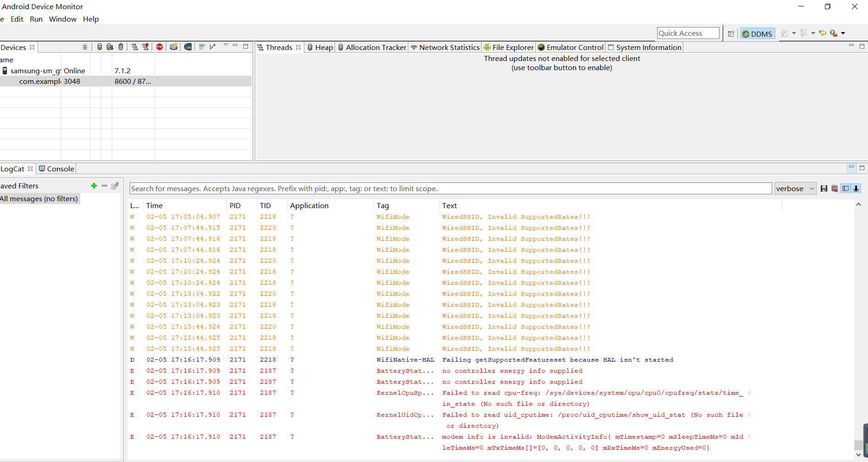Click the Dump HPROF file icon
868x462 pixels.
[110, 47]
